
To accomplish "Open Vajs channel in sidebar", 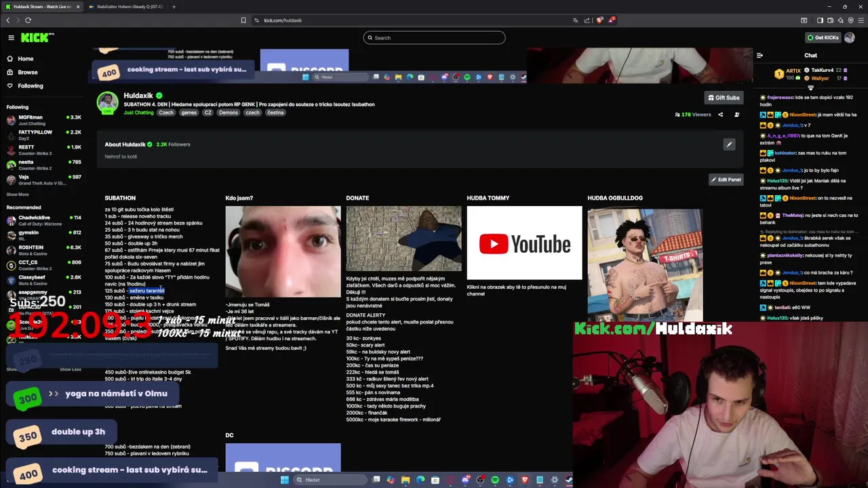I will tap(43, 180).
